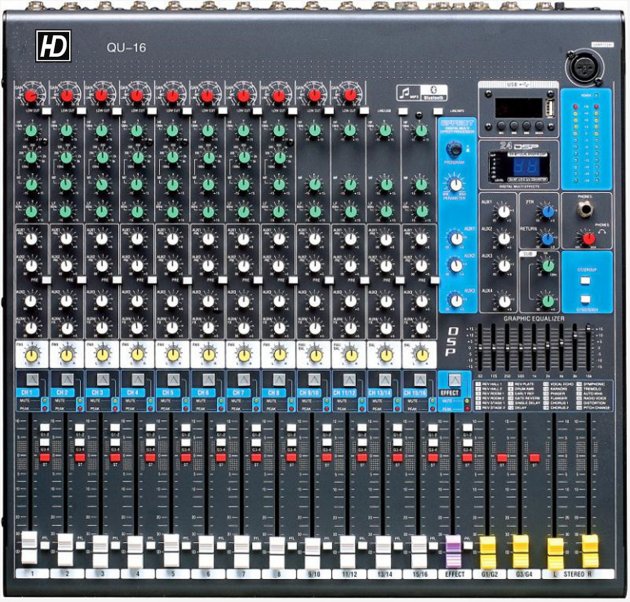630x602 pixels.
Task: Click the 24 DSP logo above the effects display
Action: (518, 146)
